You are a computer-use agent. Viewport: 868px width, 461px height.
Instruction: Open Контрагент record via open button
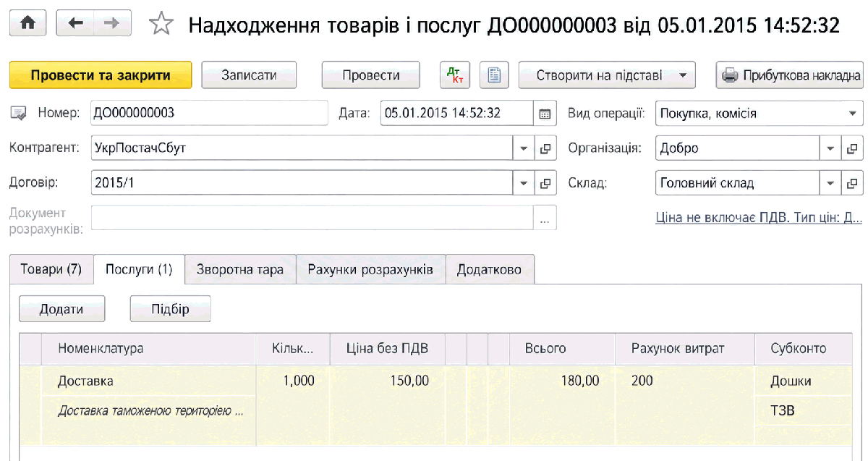[x=546, y=148]
